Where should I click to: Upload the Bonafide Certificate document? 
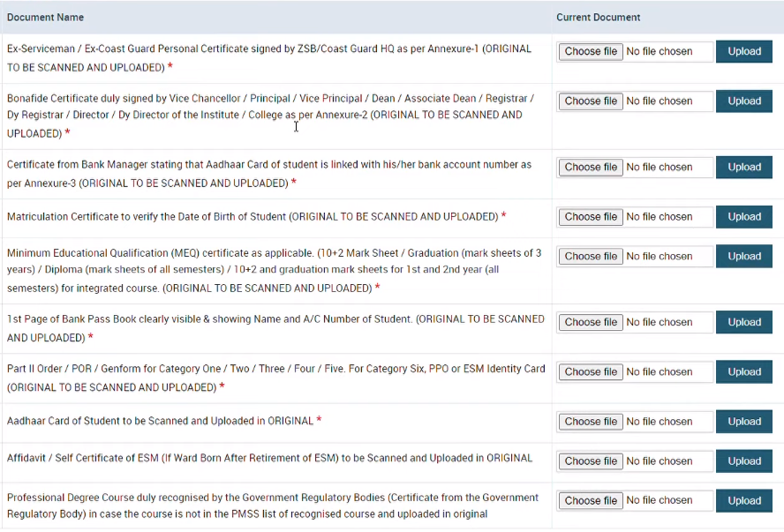[743, 101]
